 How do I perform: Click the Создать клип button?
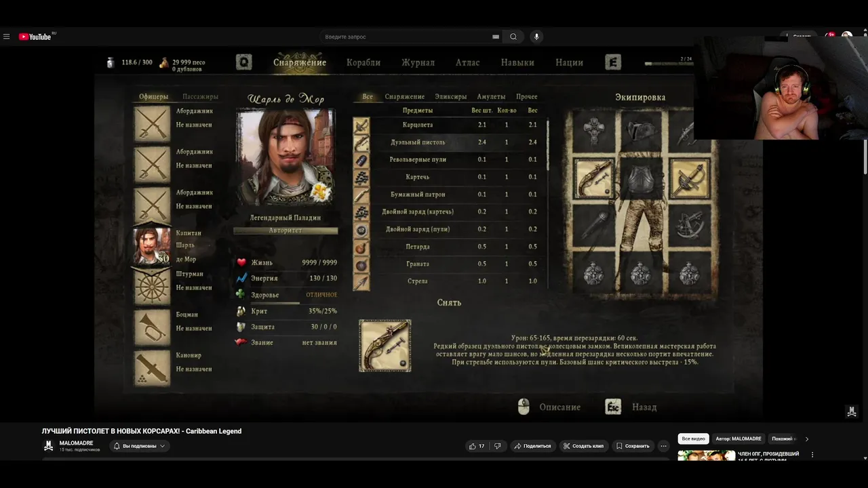(x=583, y=446)
